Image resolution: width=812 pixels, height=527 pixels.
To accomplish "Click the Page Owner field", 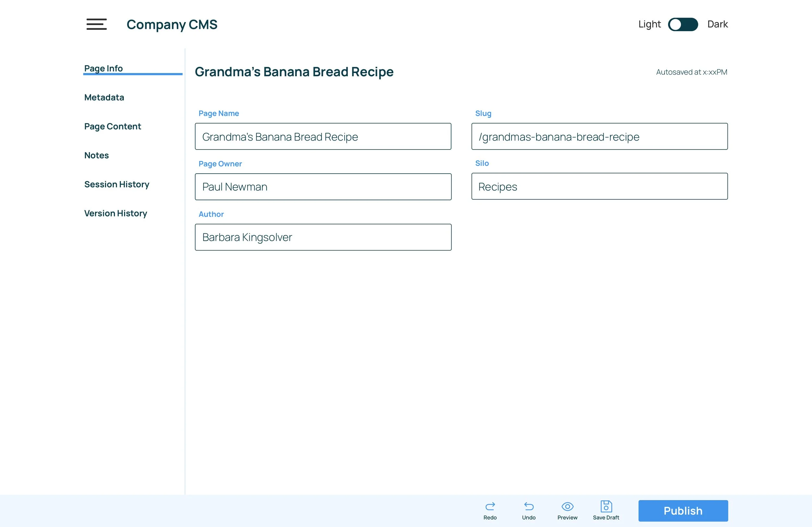I will click(323, 187).
